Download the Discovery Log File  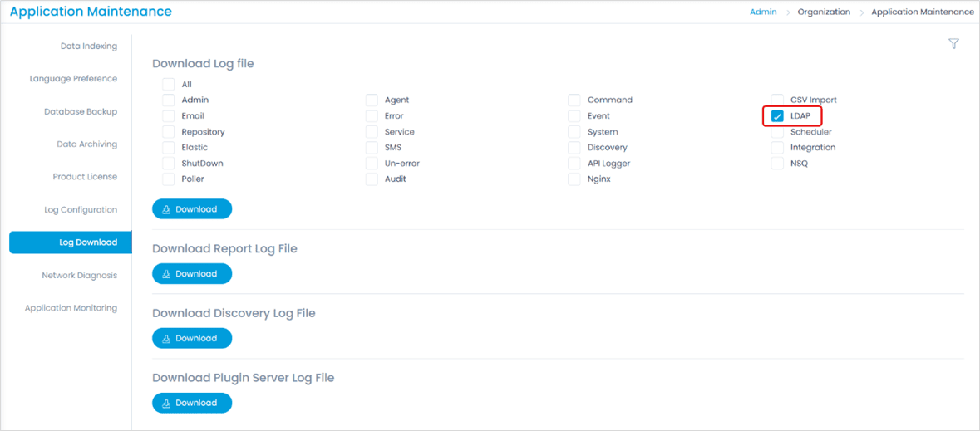pyautogui.click(x=192, y=339)
